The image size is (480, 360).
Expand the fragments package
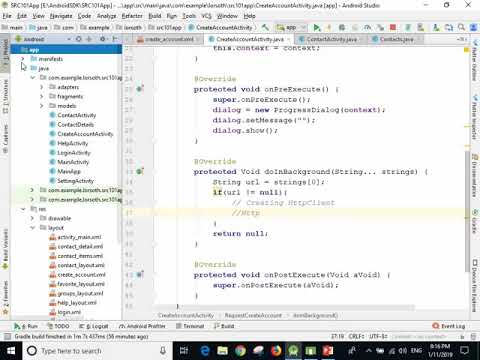coord(42,96)
